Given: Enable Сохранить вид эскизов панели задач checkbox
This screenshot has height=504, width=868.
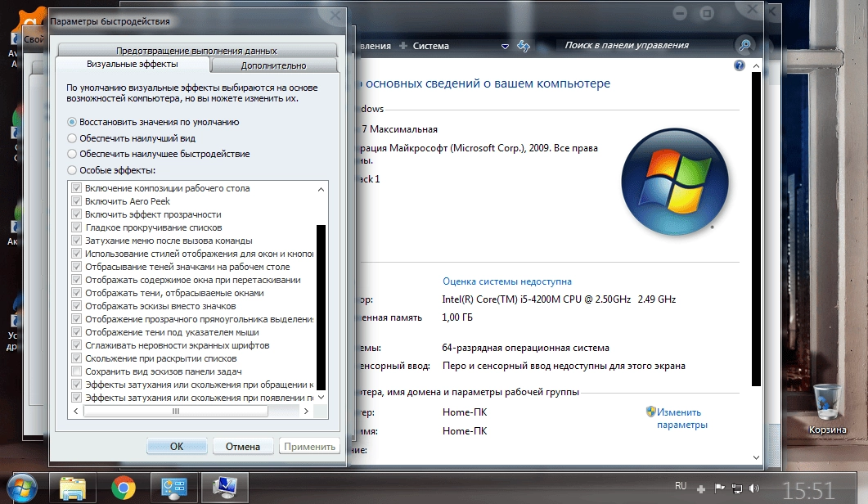Looking at the screenshot, I should coord(76,371).
